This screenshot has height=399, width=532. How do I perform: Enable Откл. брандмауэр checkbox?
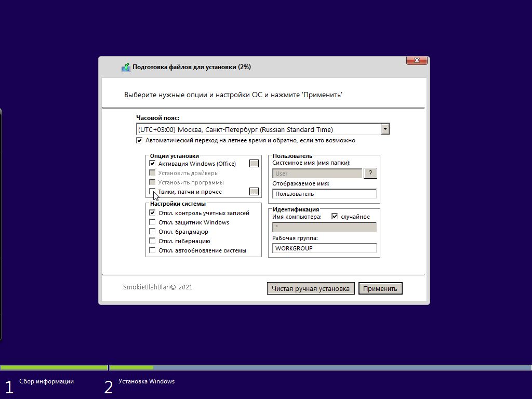tap(152, 232)
